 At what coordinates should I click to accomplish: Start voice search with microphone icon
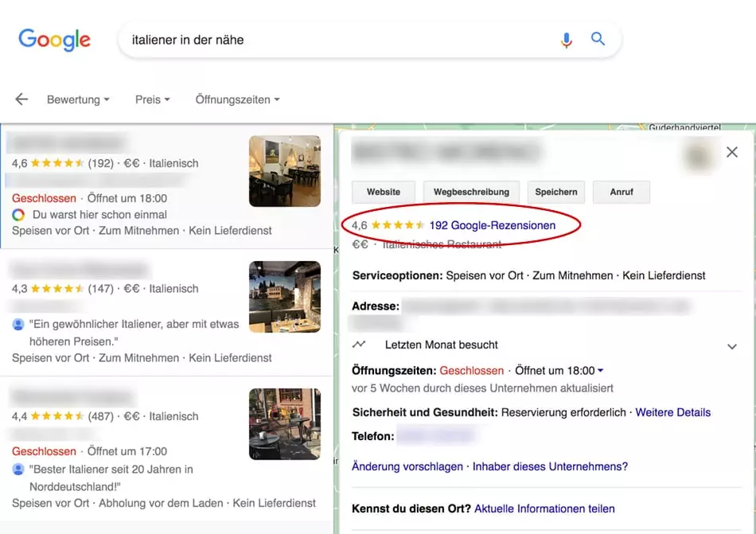pyautogui.click(x=567, y=40)
